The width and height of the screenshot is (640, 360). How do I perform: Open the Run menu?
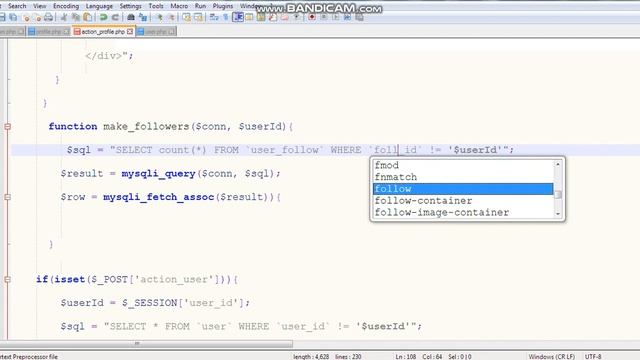[x=200, y=6]
